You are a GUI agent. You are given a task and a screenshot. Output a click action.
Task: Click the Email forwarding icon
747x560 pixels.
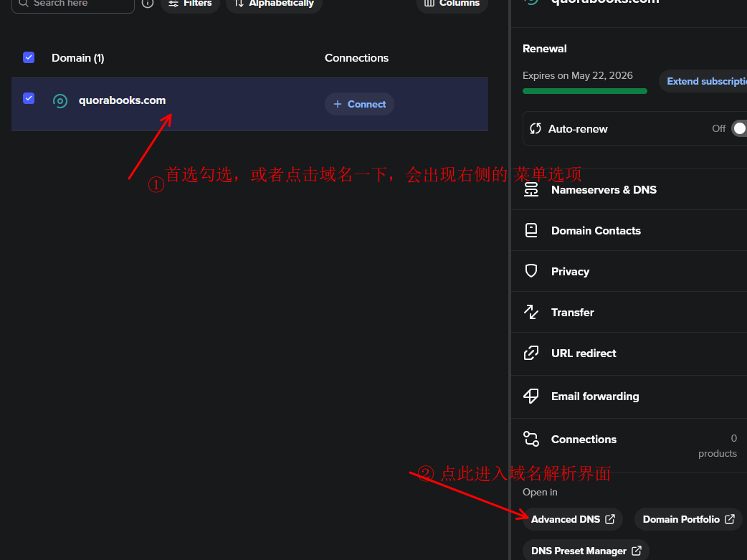point(531,396)
